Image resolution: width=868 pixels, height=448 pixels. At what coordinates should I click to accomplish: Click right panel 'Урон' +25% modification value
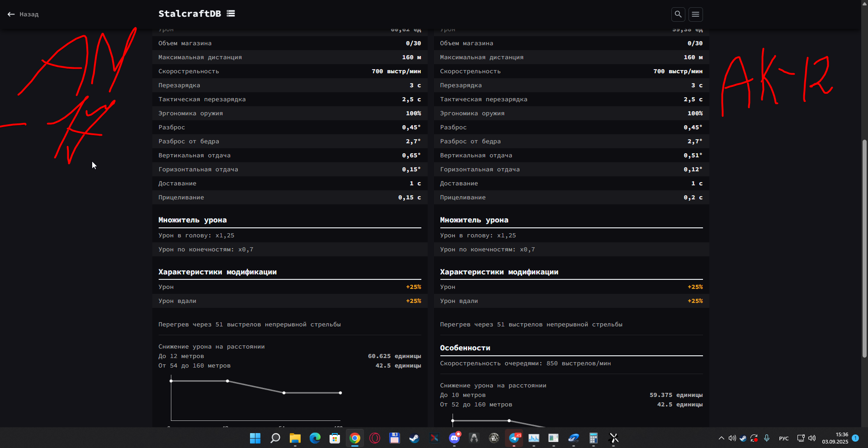point(695,287)
